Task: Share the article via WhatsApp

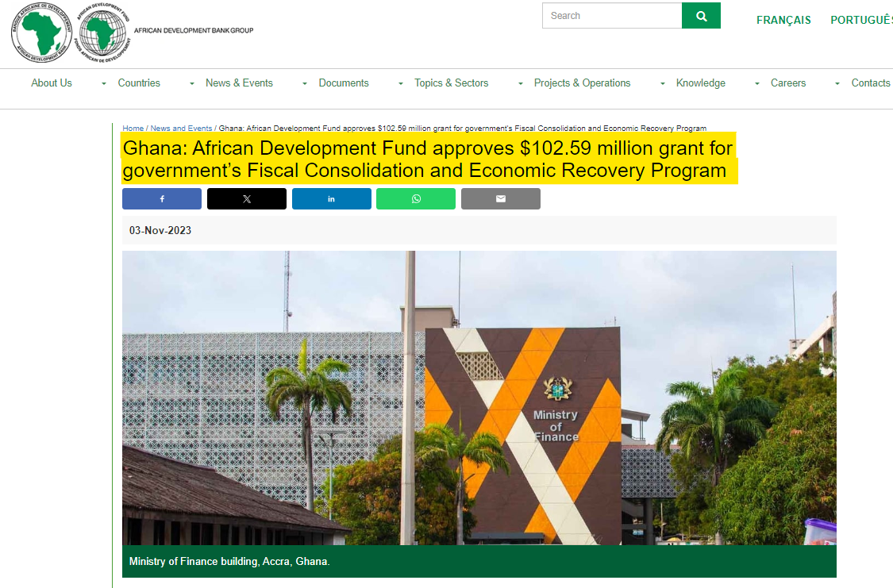Action: 416,199
